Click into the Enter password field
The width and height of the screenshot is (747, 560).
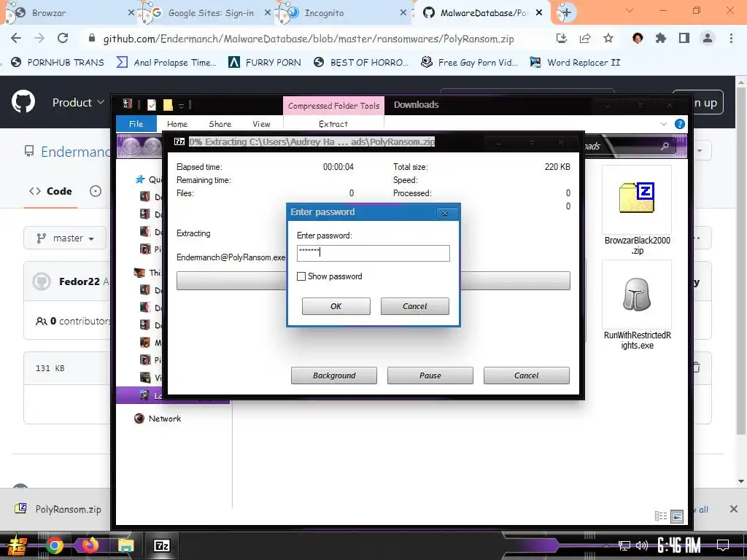tap(373, 253)
